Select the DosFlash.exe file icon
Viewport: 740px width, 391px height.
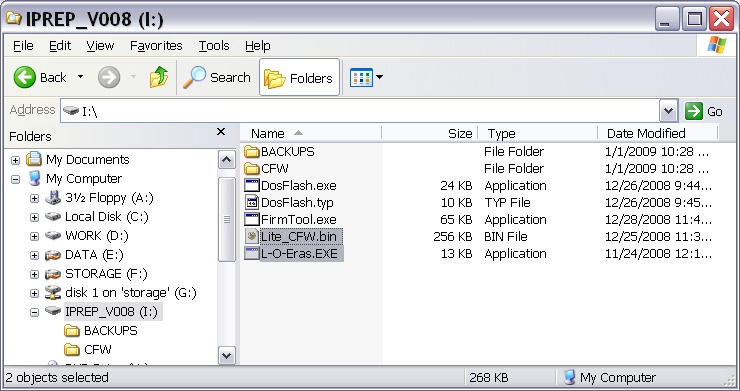click(x=252, y=185)
